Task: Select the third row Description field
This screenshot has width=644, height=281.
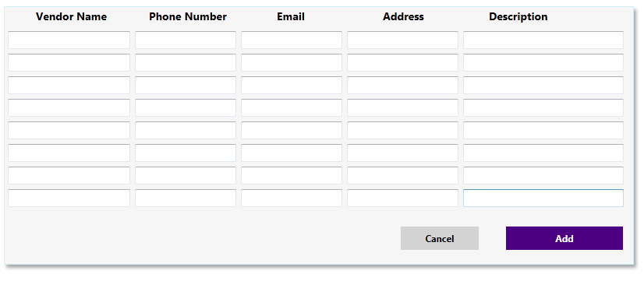Action: [x=543, y=85]
